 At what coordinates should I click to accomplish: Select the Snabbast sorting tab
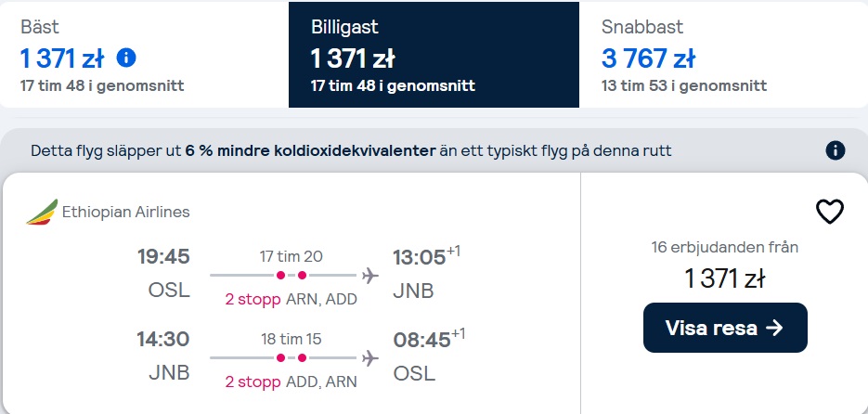click(723, 55)
